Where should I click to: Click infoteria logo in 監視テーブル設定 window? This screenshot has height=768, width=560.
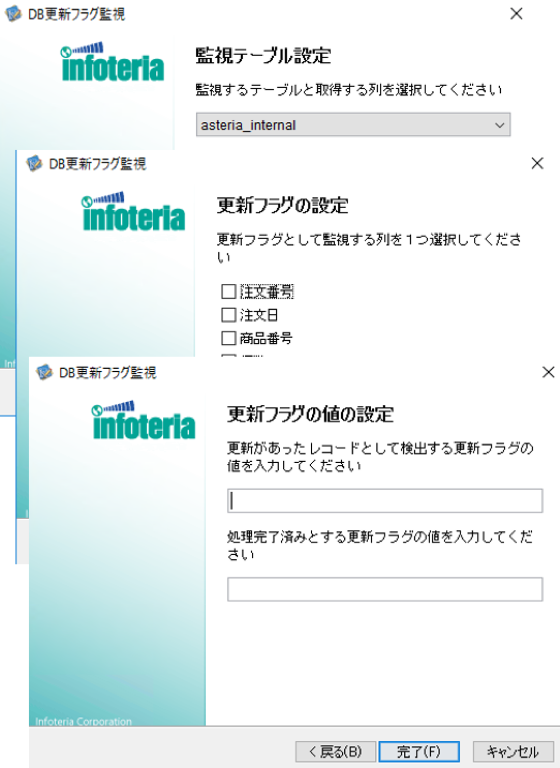click(x=112, y=62)
